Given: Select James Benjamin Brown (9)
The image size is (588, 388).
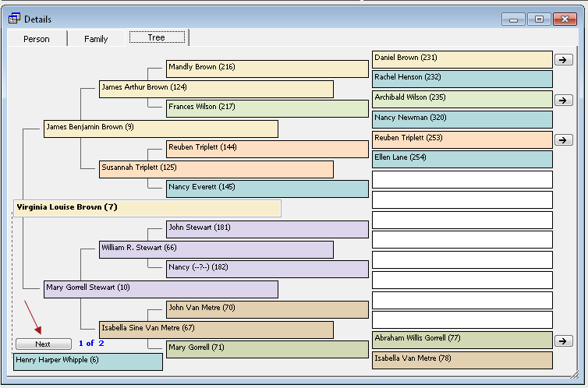Looking at the screenshot, I should [x=161, y=129].
